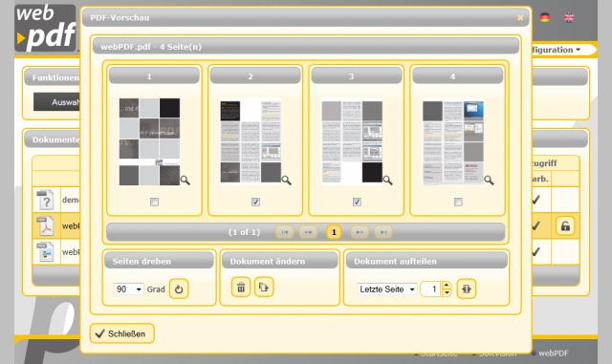Zoom into page 1 with the magnifier icon
Screen dimensions: 612x364
click(x=185, y=181)
